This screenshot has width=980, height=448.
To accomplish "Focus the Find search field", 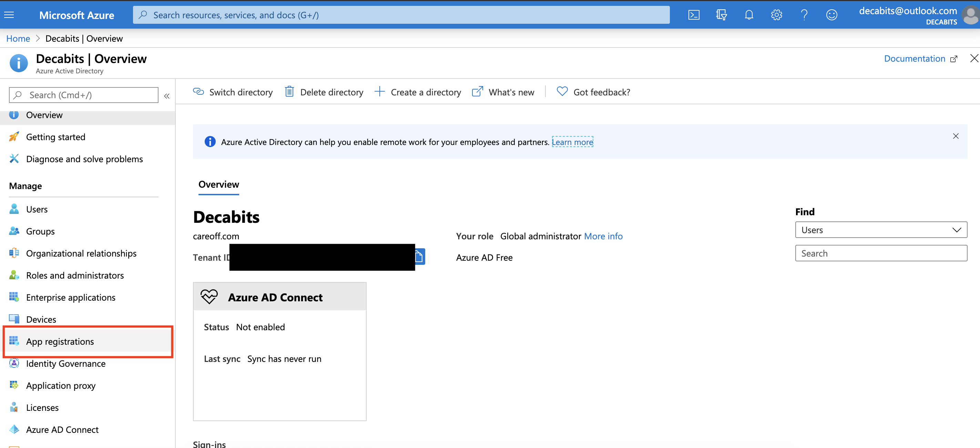I will click(881, 253).
